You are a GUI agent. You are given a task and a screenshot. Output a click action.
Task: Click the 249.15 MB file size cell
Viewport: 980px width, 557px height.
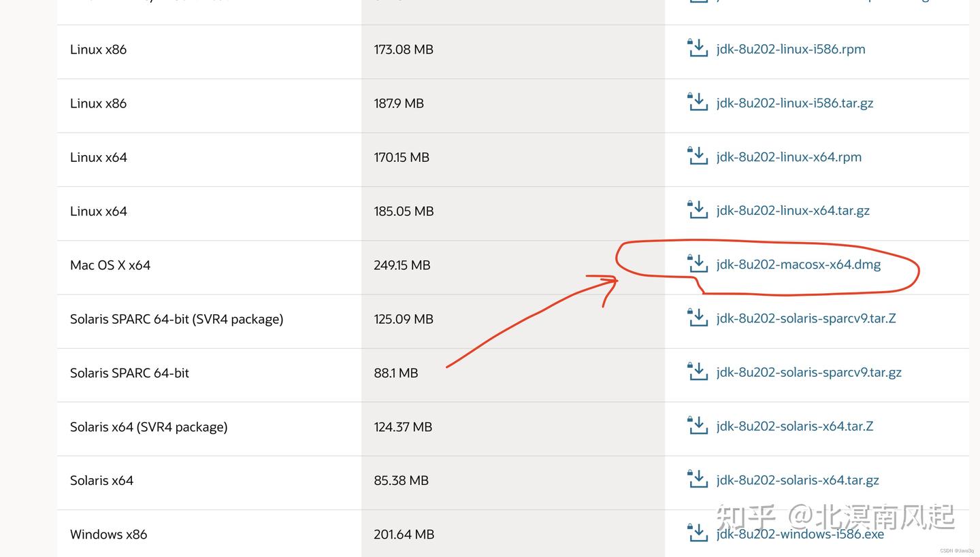point(402,265)
